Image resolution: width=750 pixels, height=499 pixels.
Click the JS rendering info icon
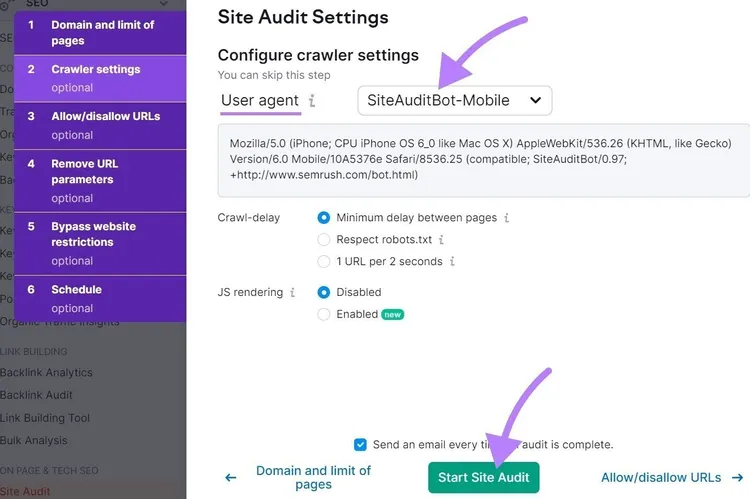pos(292,292)
